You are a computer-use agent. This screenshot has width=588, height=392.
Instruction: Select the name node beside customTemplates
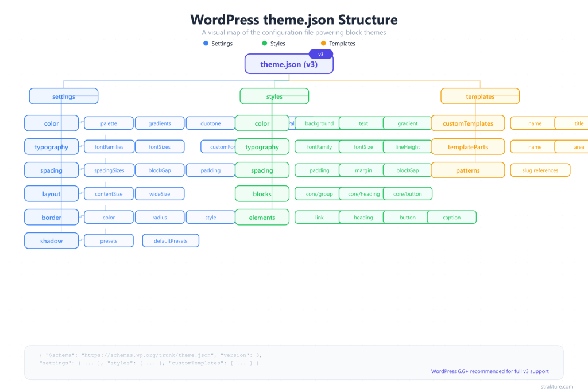pyautogui.click(x=535, y=123)
